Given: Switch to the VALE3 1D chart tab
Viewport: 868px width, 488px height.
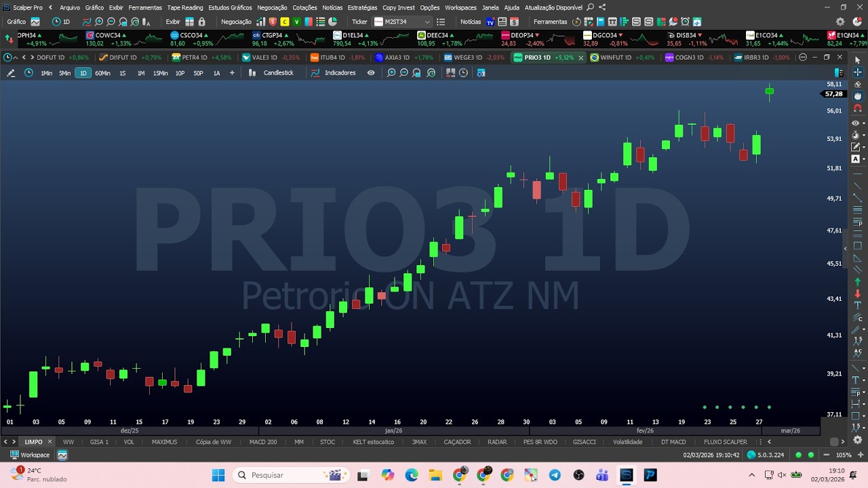Looking at the screenshot, I should (x=271, y=58).
